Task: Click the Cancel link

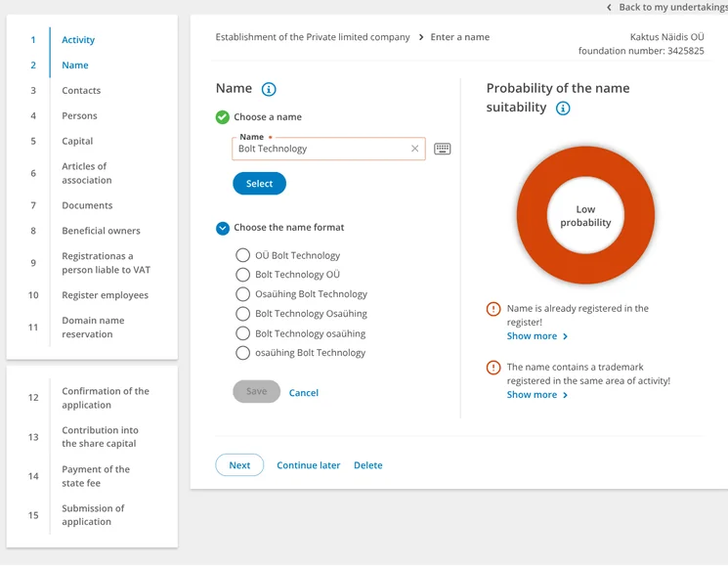Action: pyautogui.click(x=303, y=393)
